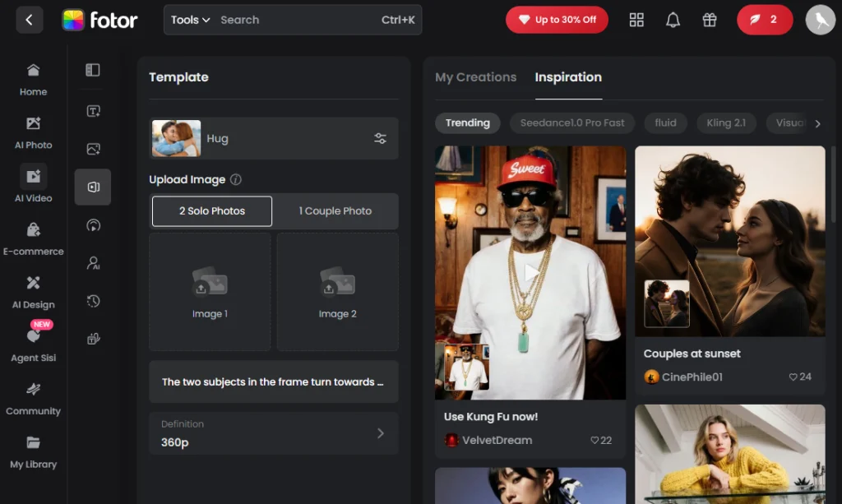The image size is (842, 504).
Task: Navigate to AI Photo in the left sidebar
Action: [32, 132]
